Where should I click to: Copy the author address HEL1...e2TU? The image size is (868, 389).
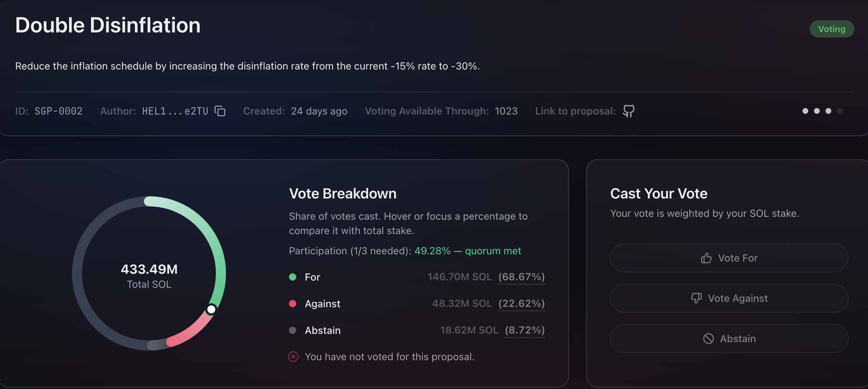[220, 111]
